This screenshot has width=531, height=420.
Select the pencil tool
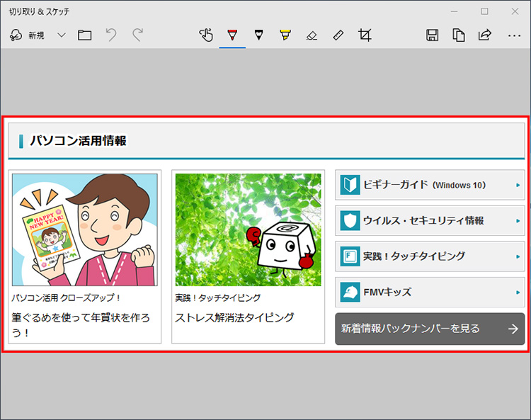pyautogui.click(x=258, y=35)
